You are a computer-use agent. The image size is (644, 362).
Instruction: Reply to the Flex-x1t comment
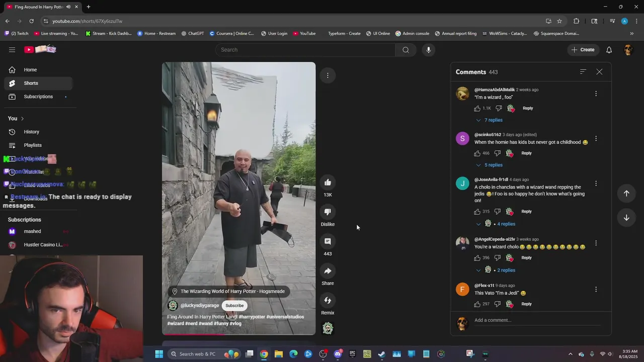coord(526,304)
